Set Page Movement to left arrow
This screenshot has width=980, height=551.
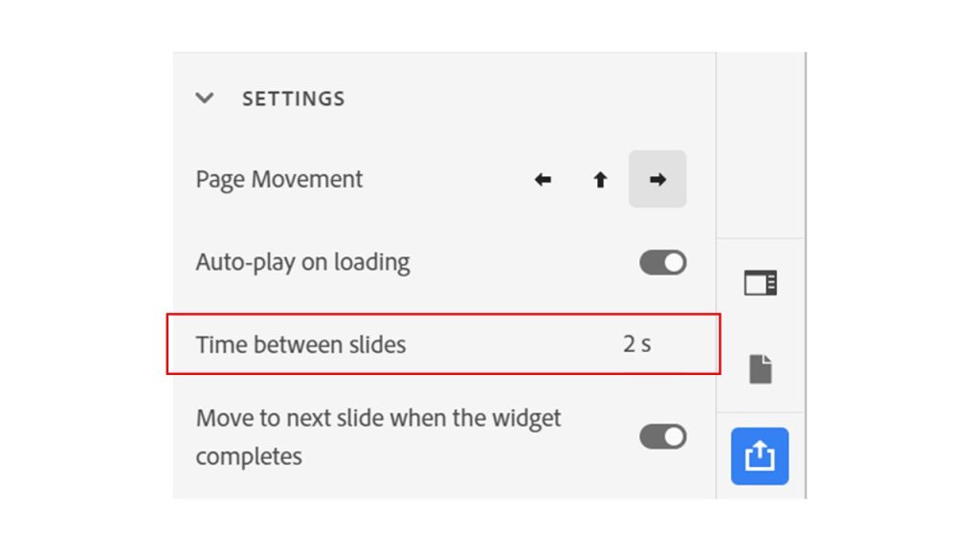pos(543,180)
